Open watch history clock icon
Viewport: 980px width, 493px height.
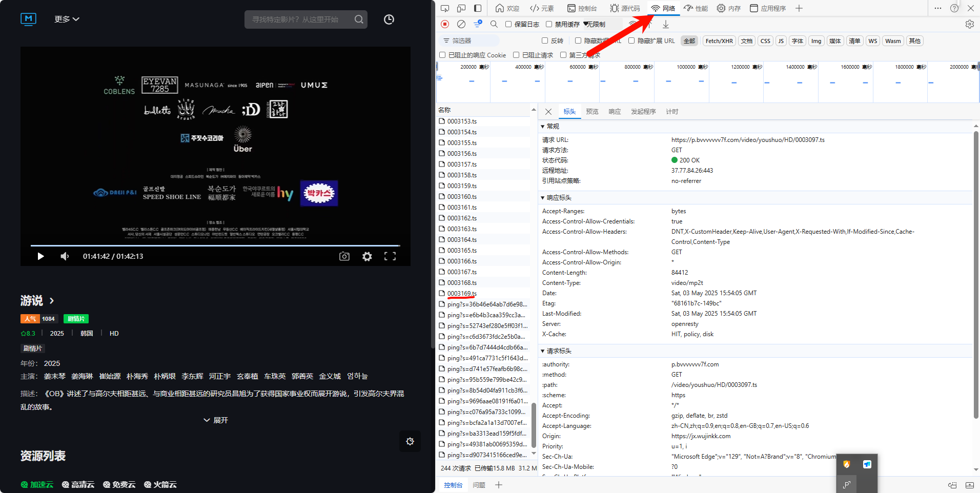[389, 19]
